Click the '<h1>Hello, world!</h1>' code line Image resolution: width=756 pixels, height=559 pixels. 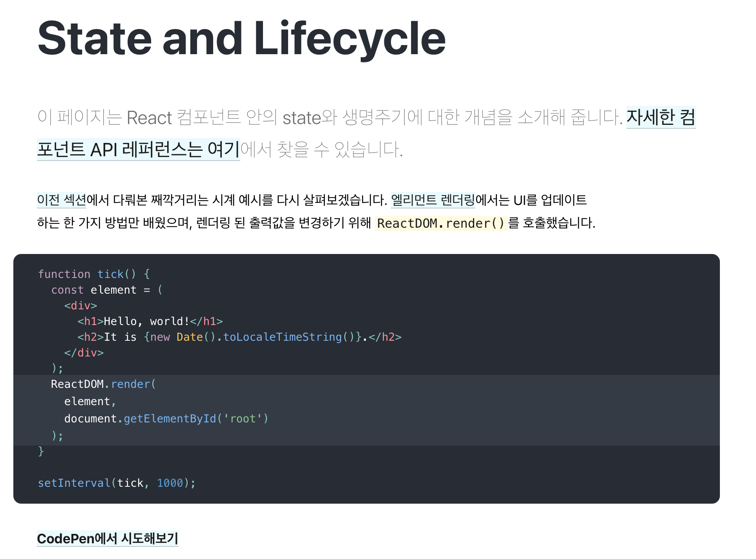coord(150,321)
